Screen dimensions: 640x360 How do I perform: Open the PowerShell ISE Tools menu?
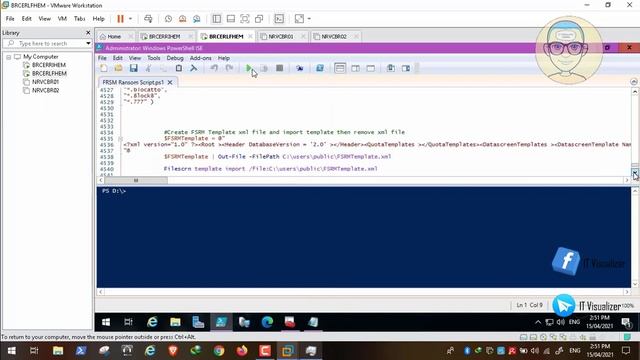[x=153, y=58]
